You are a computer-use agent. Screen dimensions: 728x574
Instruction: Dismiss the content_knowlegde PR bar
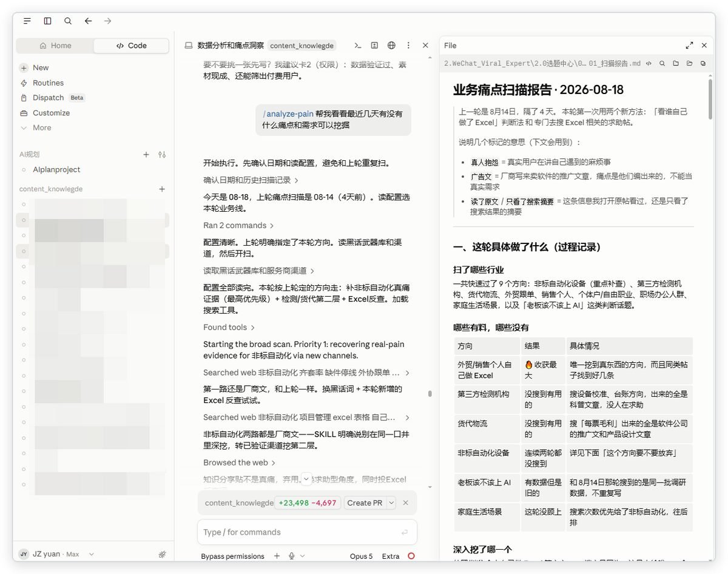[x=406, y=503]
